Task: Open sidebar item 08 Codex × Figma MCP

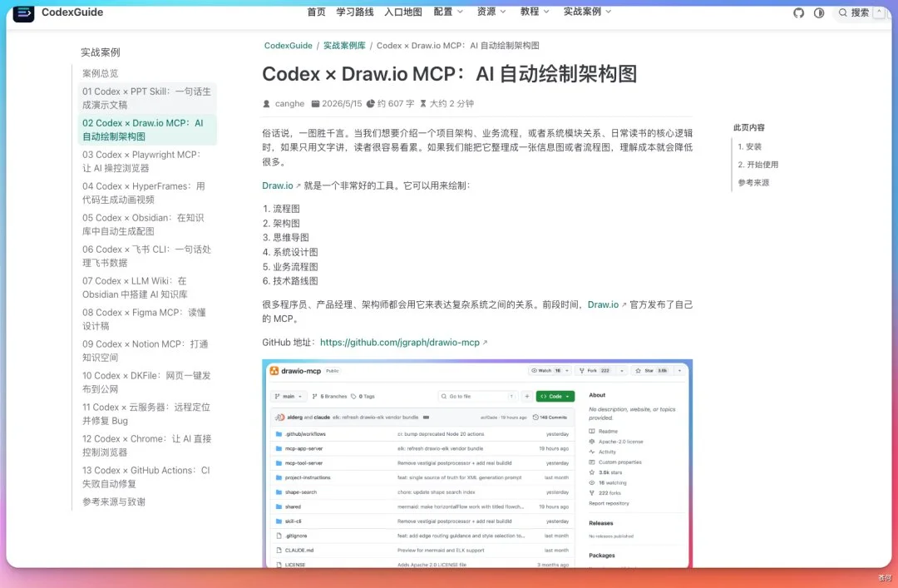Action: coord(147,319)
